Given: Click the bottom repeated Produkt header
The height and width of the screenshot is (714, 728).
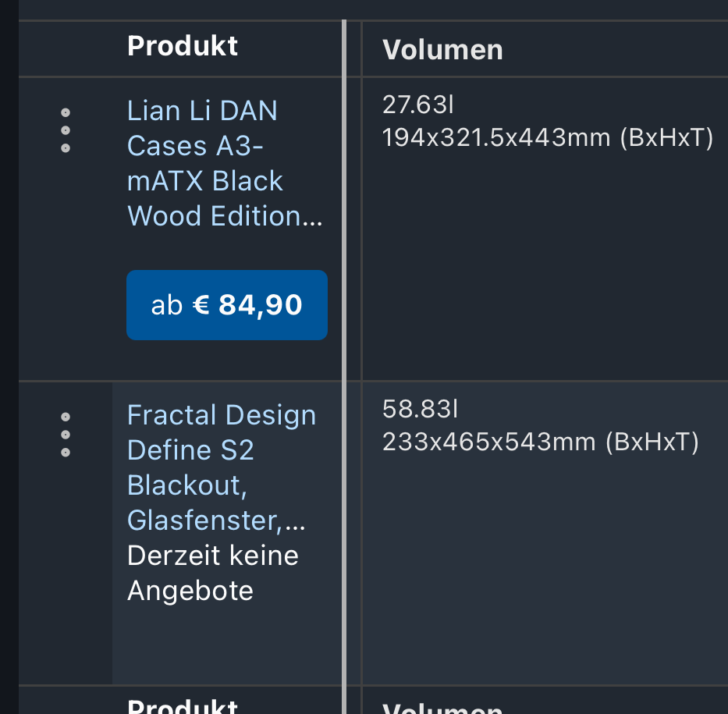Looking at the screenshot, I should 183,706.
